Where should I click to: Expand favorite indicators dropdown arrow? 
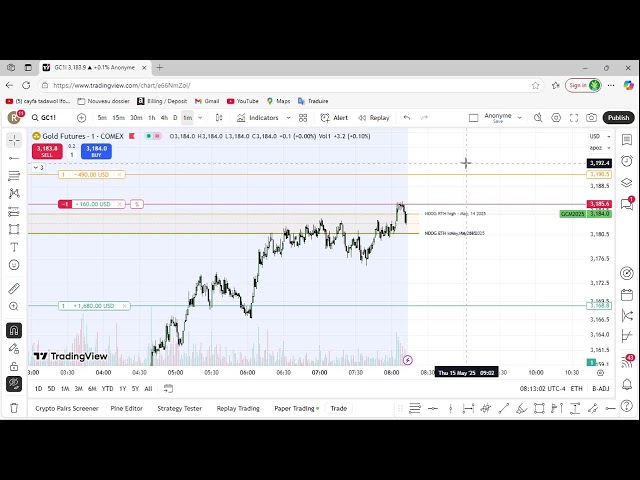click(288, 118)
